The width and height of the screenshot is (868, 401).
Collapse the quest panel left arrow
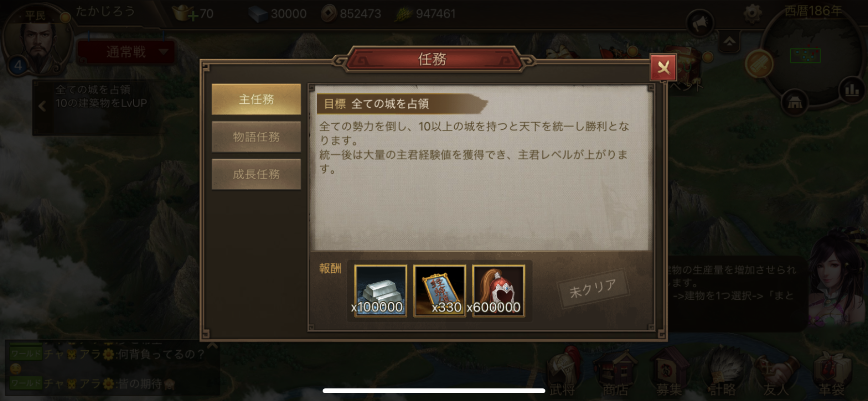tap(42, 106)
